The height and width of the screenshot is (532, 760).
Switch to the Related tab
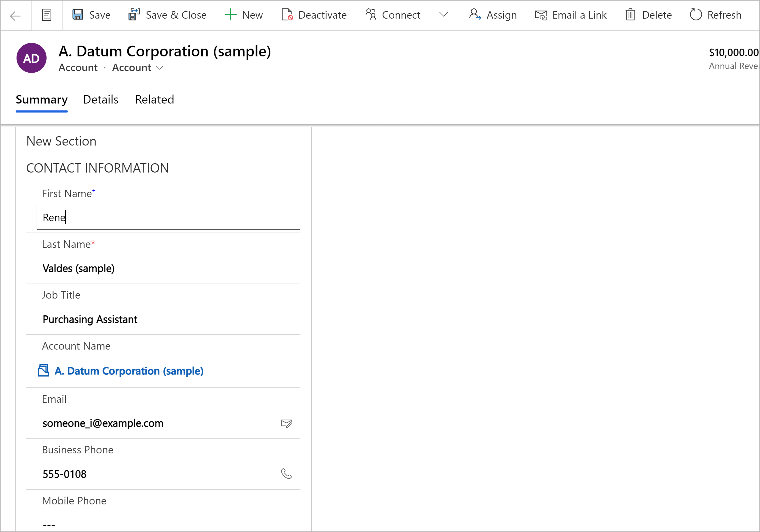point(154,99)
